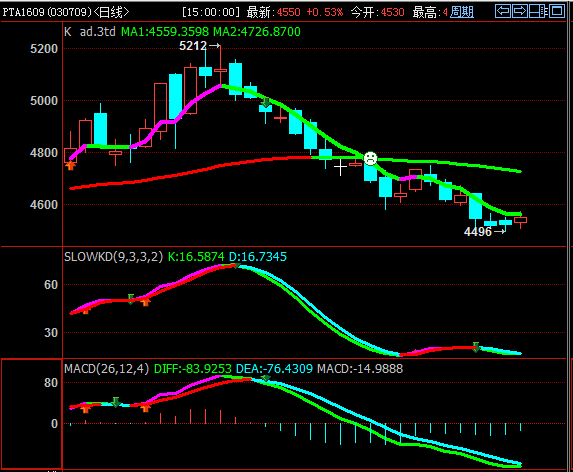Click the MA1 value label

click(166, 32)
